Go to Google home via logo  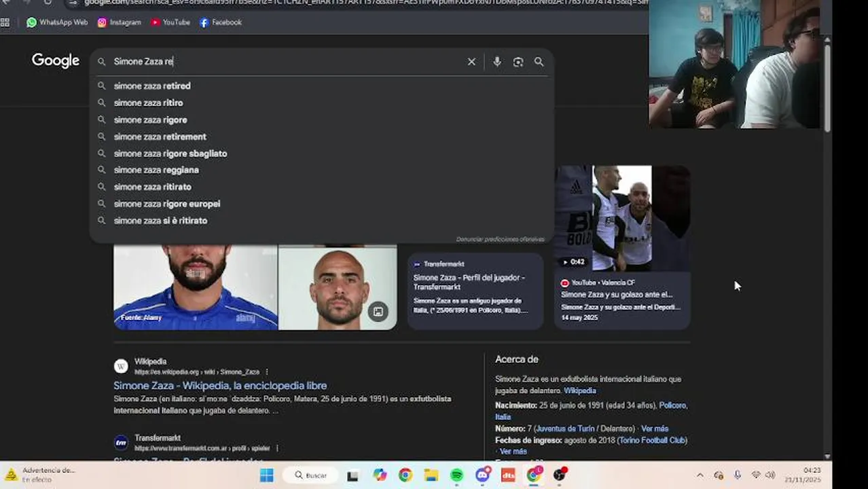[x=56, y=61]
